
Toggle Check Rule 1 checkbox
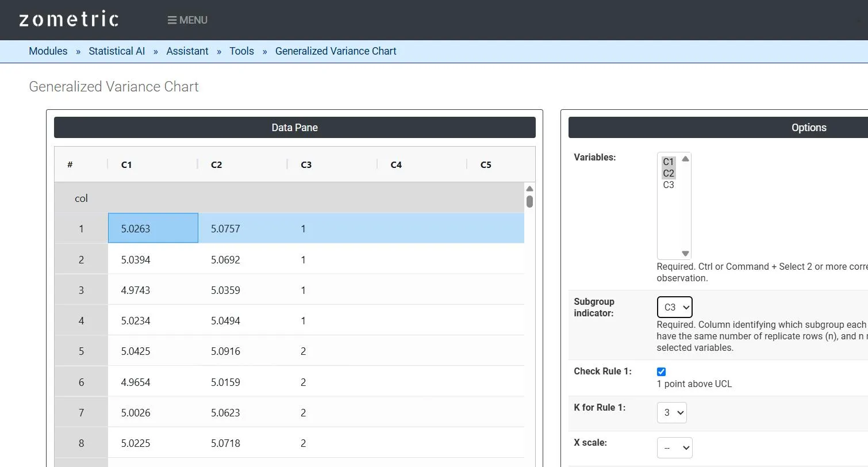pos(661,372)
